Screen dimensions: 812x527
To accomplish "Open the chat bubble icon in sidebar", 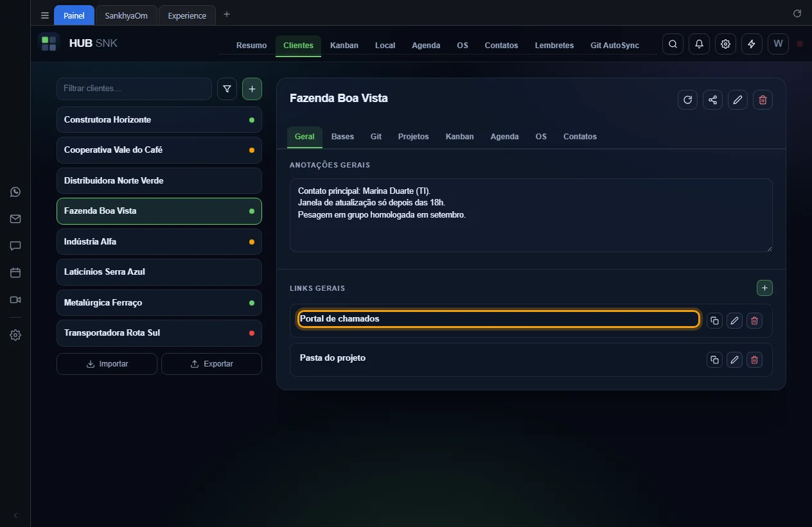I will [x=15, y=246].
